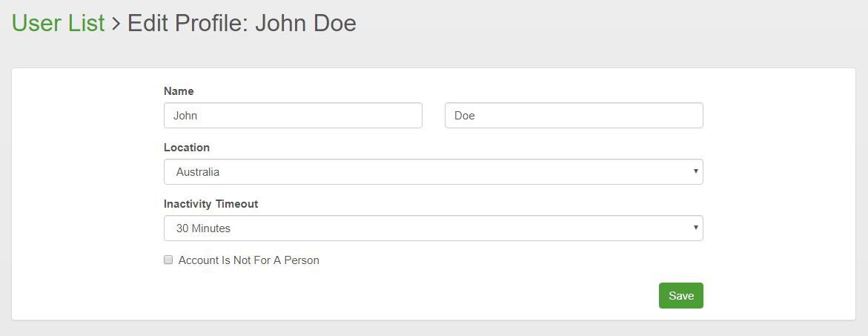The height and width of the screenshot is (336, 868).
Task: Click the Name field label
Action: (179, 91)
